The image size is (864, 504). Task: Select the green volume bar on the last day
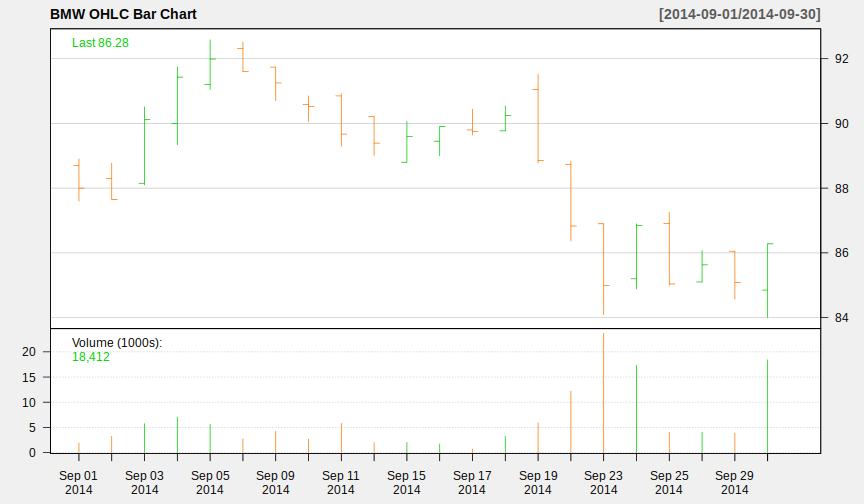click(768, 407)
